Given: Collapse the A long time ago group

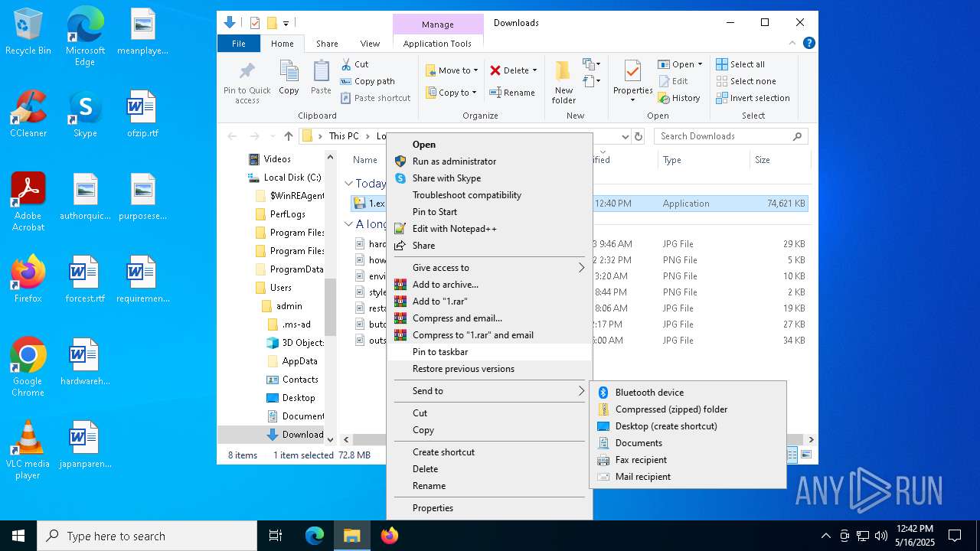Looking at the screenshot, I should point(348,224).
